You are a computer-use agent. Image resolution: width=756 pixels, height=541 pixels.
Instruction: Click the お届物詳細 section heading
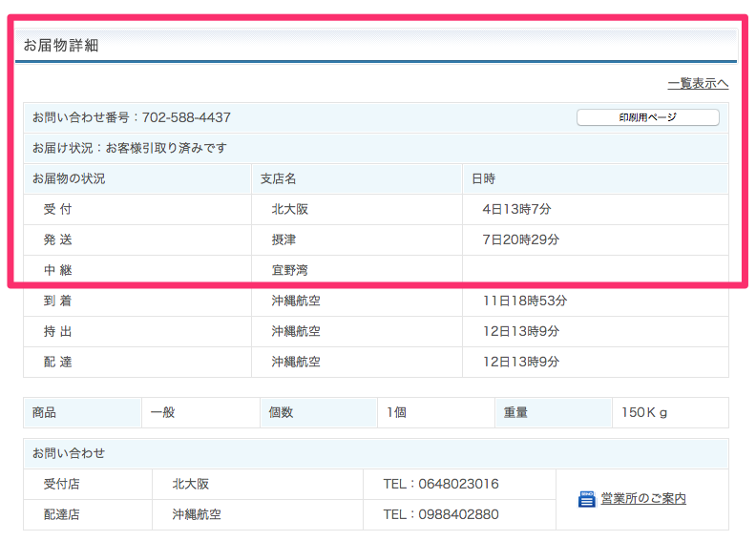coord(61,45)
